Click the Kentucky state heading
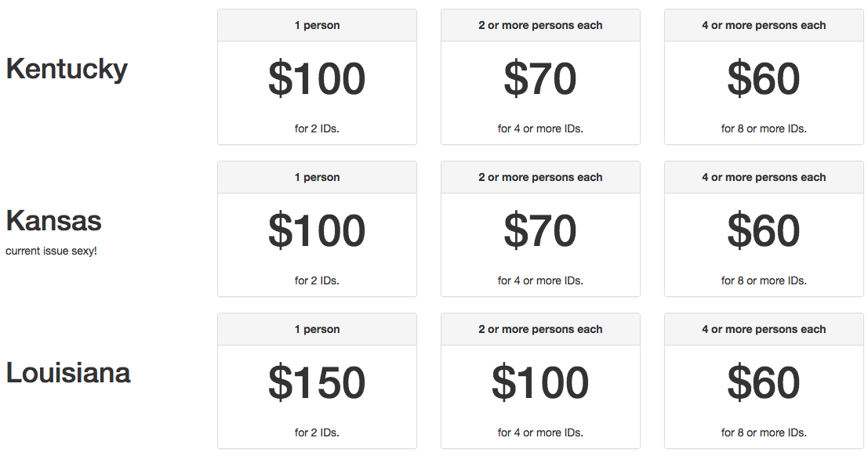Image resolution: width=868 pixels, height=456 pixels. 67,69
